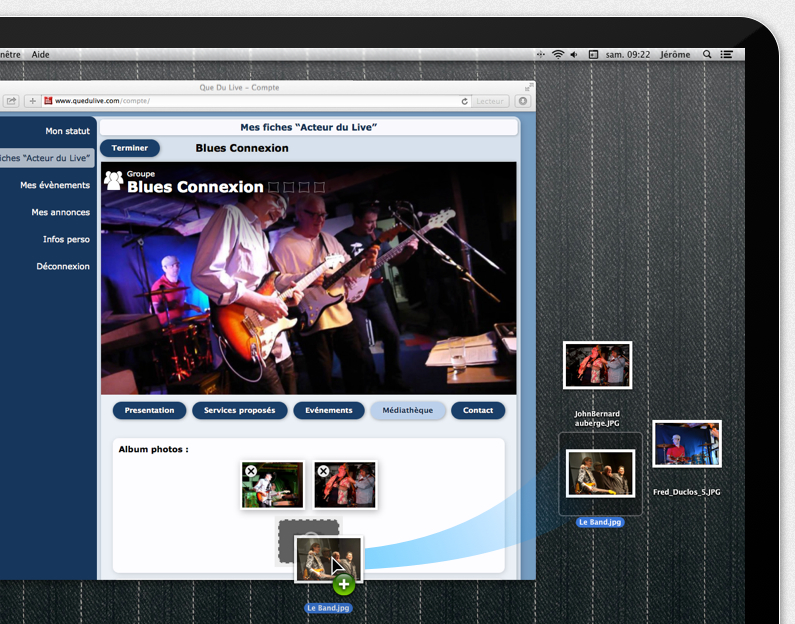The image size is (795, 624).
Task: Open the Services proposés tab
Action: [239, 410]
